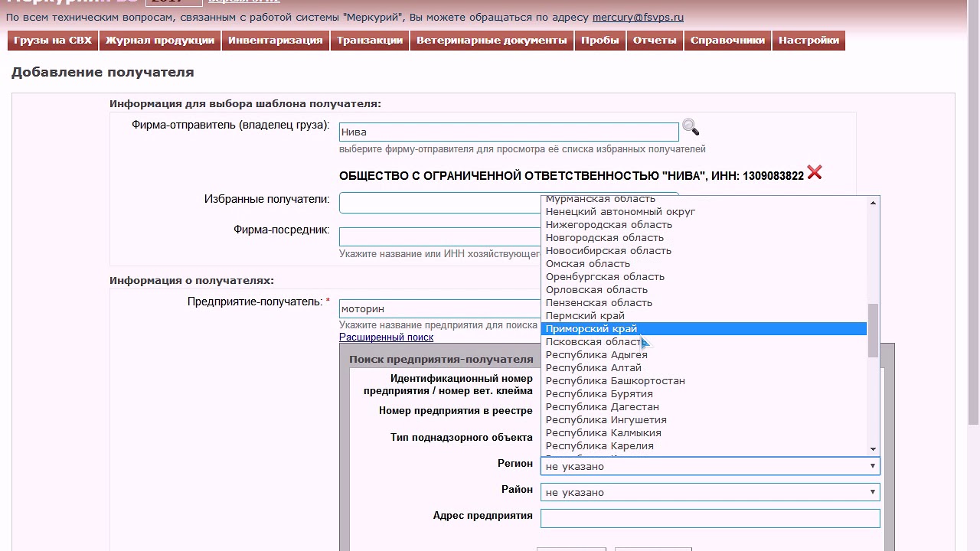Select Оренбургская область option

coord(704,276)
